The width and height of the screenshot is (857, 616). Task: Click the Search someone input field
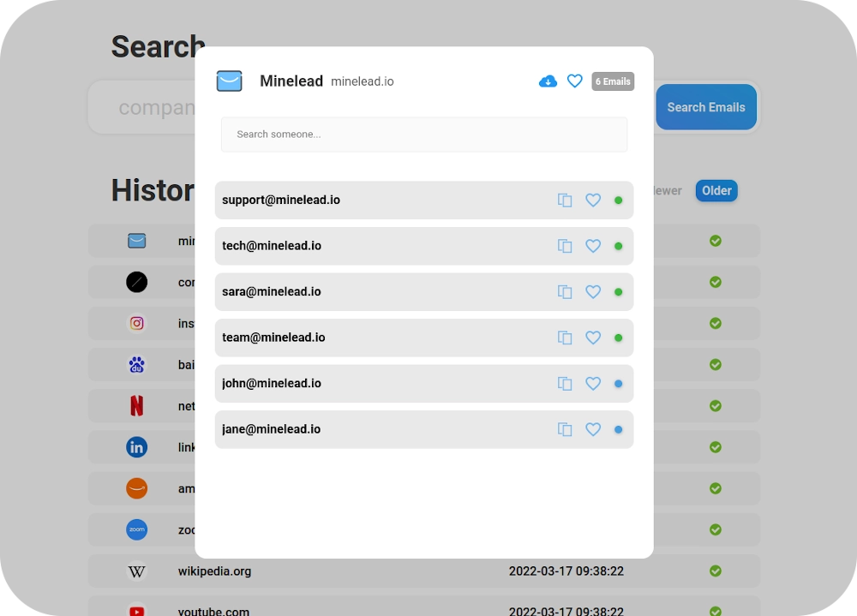pos(424,135)
